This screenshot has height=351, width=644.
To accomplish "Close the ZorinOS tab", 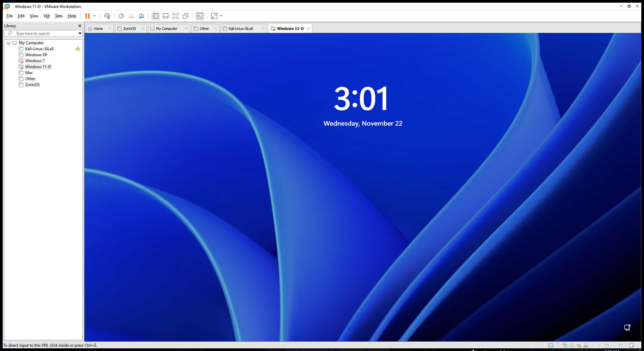I will point(143,29).
